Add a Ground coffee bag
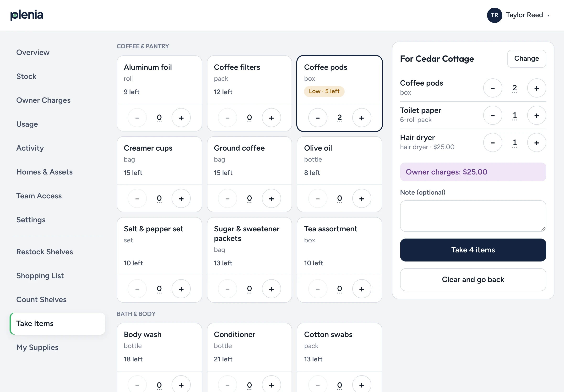 coord(271,198)
